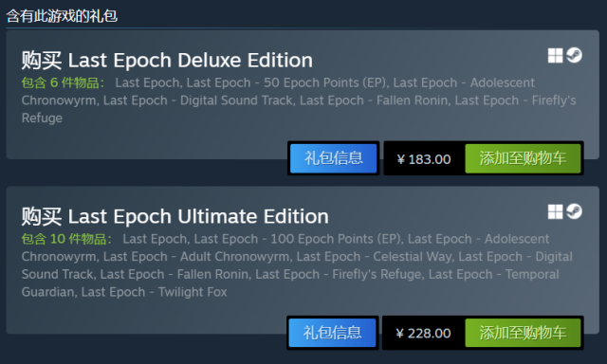Image resolution: width=607 pixels, height=364 pixels.
Task: Click the Steam icon on Deluxe Edition package
Action: (x=574, y=55)
